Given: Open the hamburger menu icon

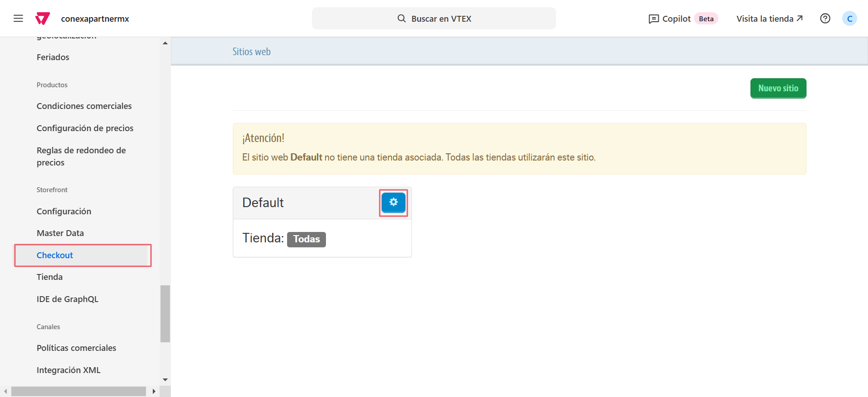Looking at the screenshot, I should (x=18, y=19).
